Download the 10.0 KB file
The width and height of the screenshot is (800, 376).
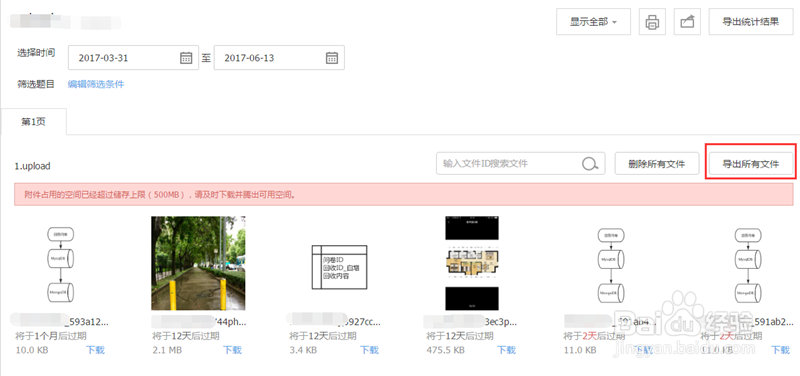(95, 350)
